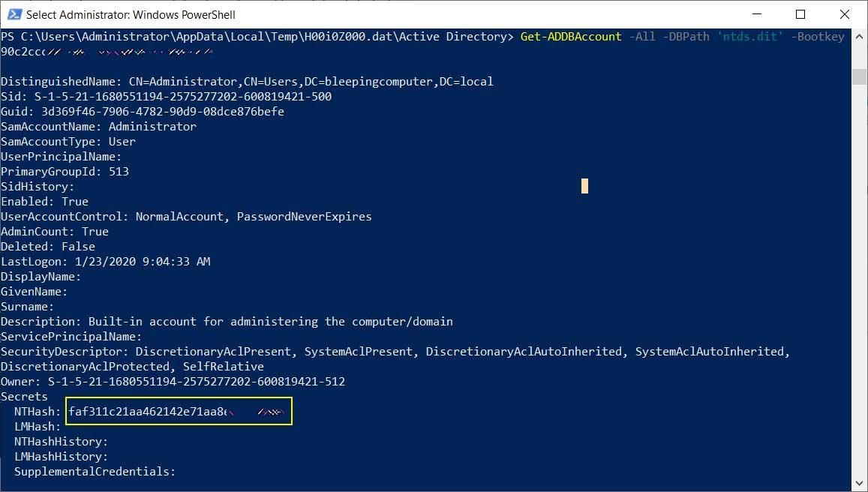Click the Description line text
Viewport: 868px width, 492px height.
[x=227, y=322]
